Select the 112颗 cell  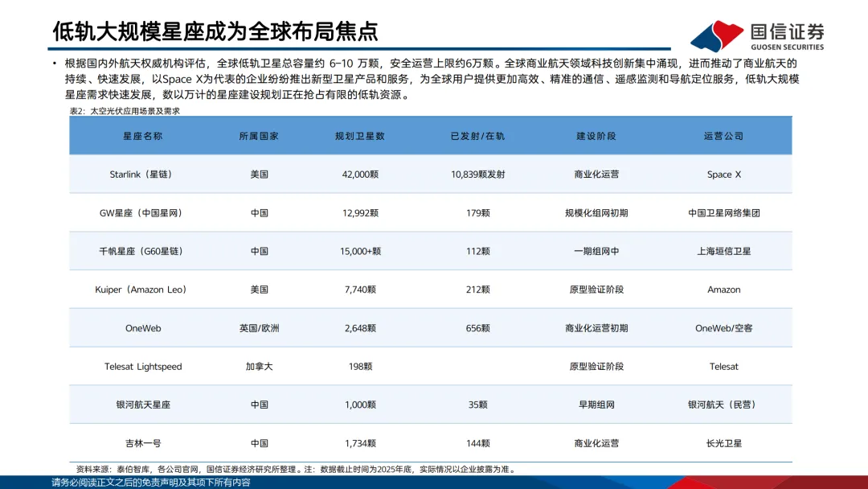[x=477, y=252]
